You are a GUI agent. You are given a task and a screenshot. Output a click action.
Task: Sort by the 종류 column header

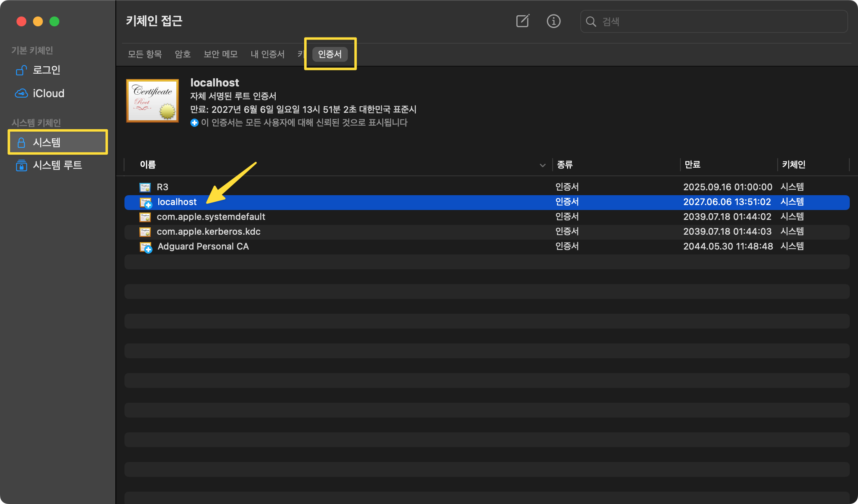pos(565,165)
